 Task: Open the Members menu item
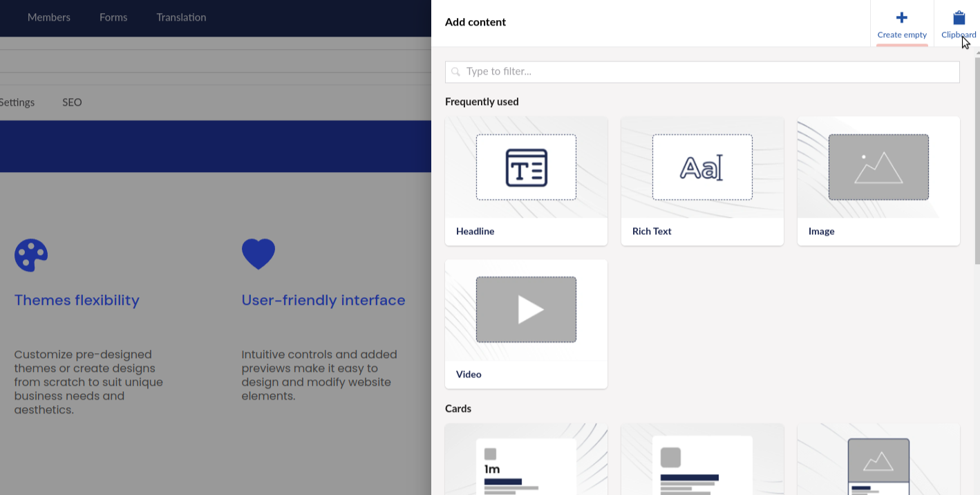(x=49, y=17)
